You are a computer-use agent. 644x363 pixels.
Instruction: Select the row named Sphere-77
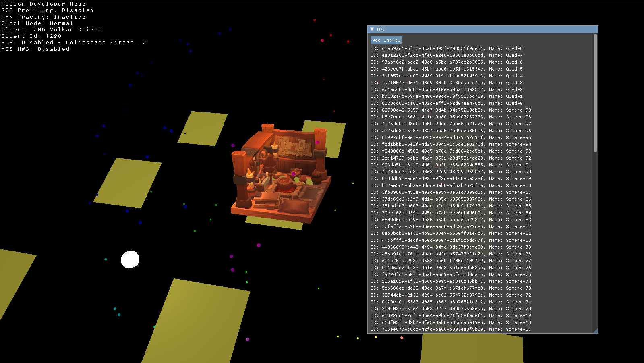(451, 261)
